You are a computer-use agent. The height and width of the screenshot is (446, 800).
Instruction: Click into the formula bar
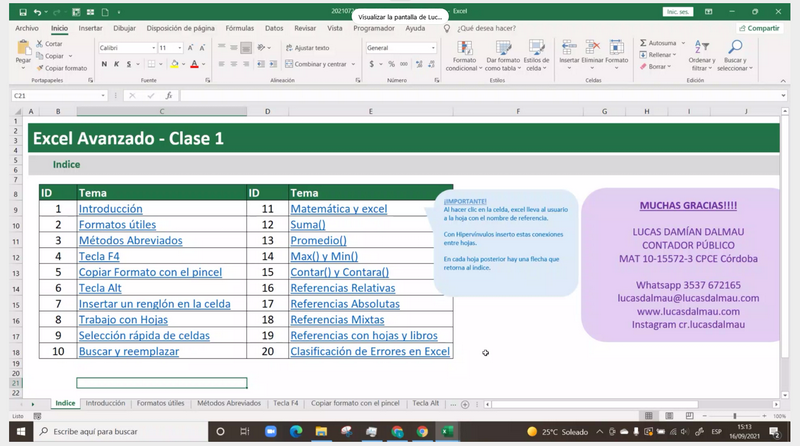(482, 95)
